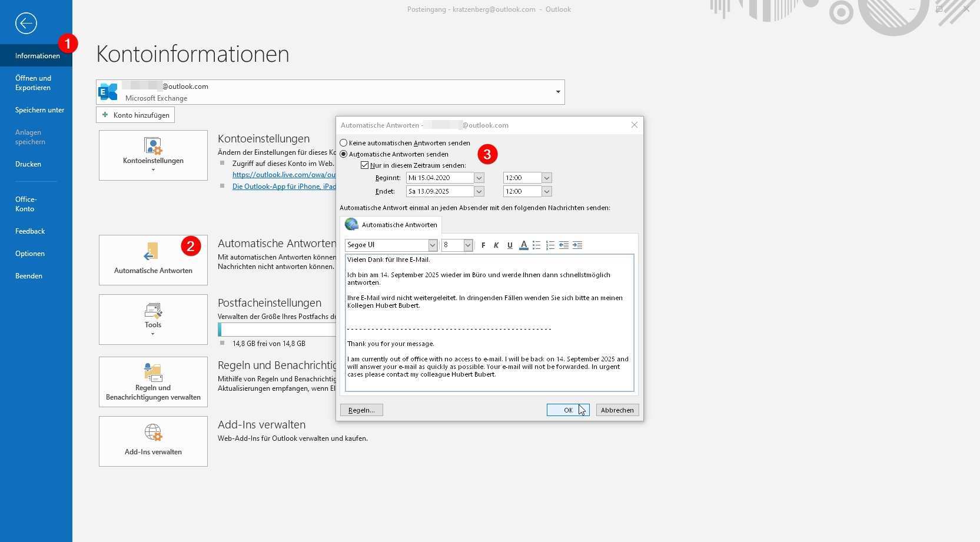Click the 'Regeln...' button
This screenshot has width=980, height=542.
click(361, 410)
